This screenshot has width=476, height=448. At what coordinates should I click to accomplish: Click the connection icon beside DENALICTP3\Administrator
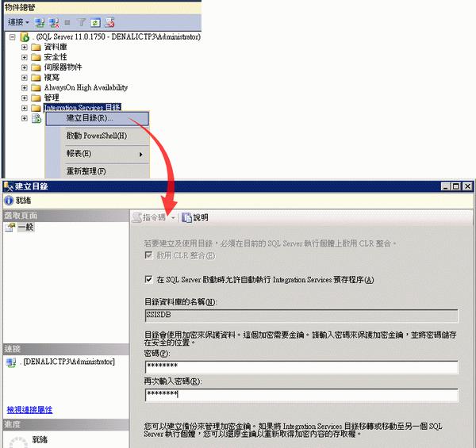pyautogui.click(x=11, y=362)
